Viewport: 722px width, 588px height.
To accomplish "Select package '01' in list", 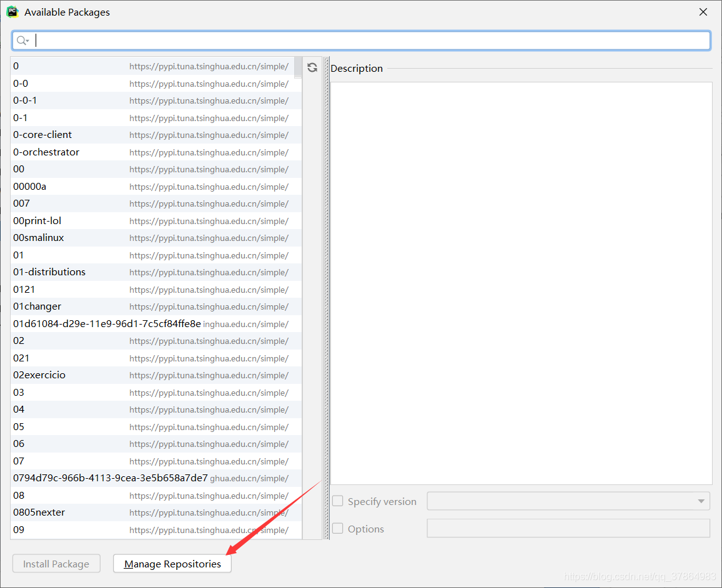I will (156, 255).
